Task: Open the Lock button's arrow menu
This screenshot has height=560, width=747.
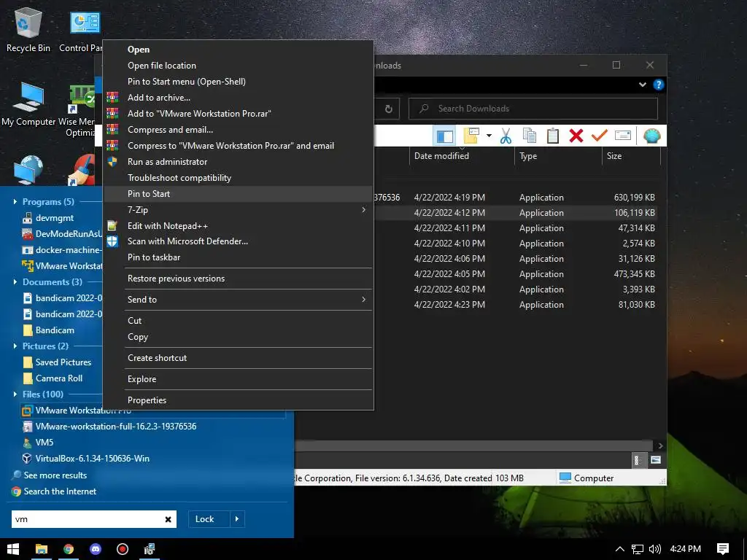Action: click(x=237, y=519)
